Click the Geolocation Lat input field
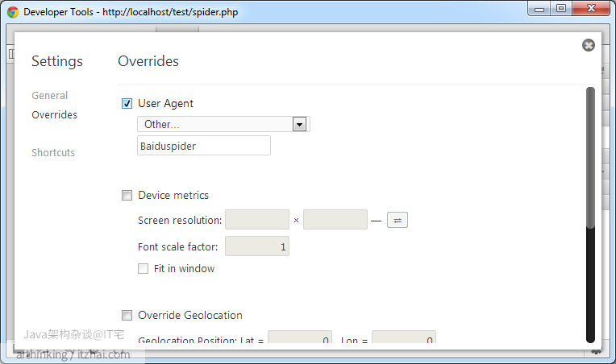The width and height of the screenshot is (616, 364). 299,339
